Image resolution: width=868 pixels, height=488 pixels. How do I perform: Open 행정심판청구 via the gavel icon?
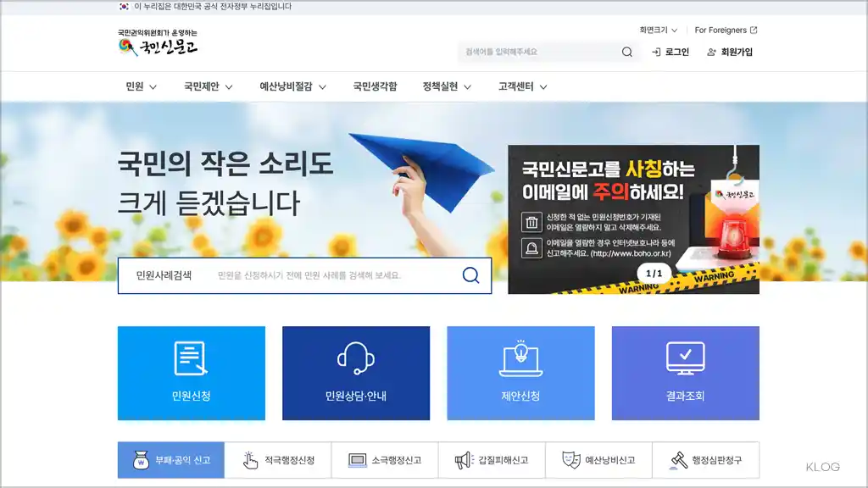click(x=675, y=460)
